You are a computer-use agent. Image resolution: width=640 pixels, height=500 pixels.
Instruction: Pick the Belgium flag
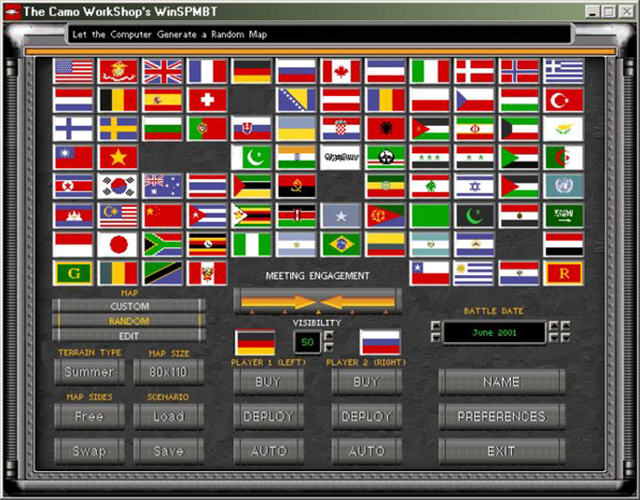(x=118, y=100)
